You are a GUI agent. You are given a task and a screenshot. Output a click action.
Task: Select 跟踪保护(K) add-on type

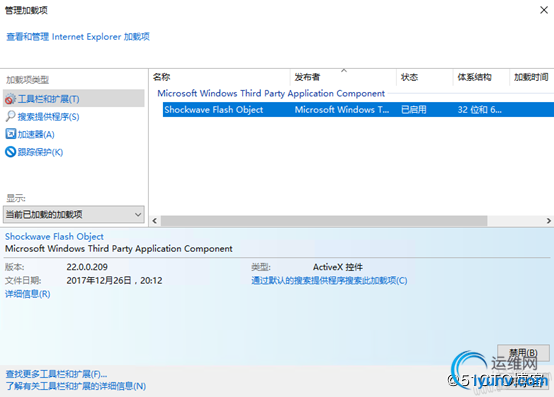point(40,152)
